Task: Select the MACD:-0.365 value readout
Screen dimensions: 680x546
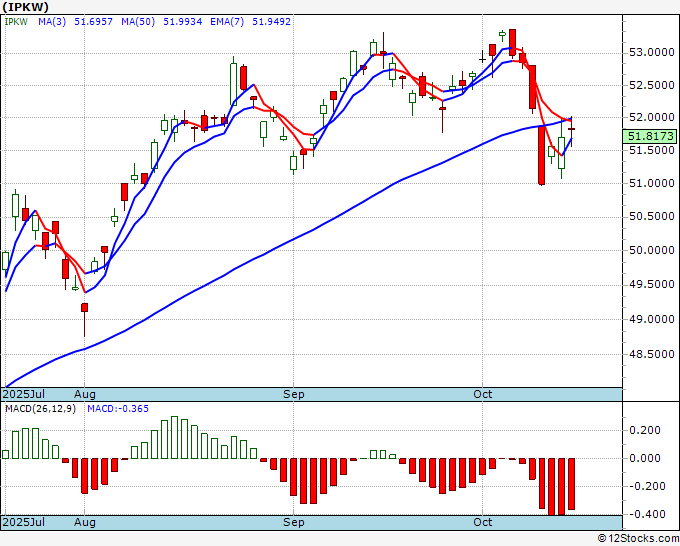Action: (x=118, y=409)
